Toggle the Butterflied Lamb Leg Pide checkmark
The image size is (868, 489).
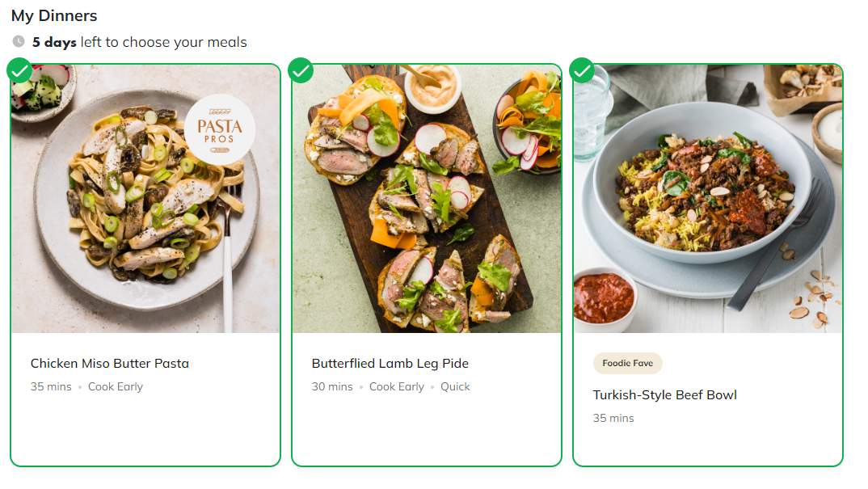[301, 71]
